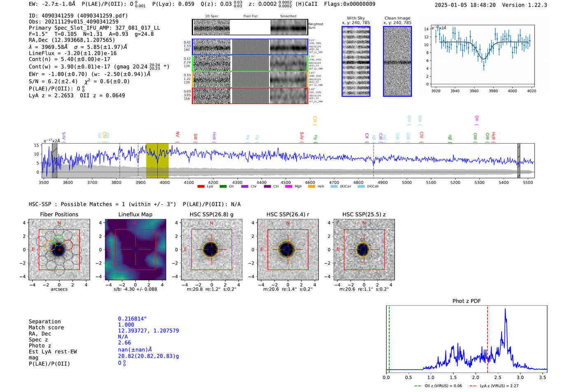This screenshot has width=576, height=392.
Task: Click the yellow highlighted band in spectrum
Action: click(x=157, y=160)
